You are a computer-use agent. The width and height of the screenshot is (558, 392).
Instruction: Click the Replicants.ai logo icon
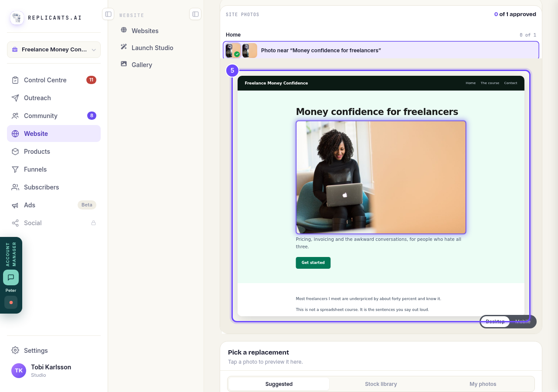coord(17,18)
